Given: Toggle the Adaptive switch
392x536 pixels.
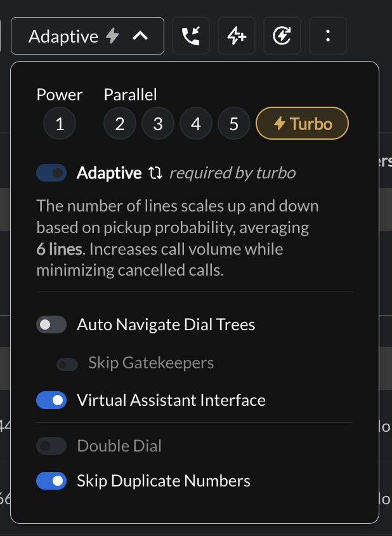Looking at the screenshot, I should coord(51,173).
